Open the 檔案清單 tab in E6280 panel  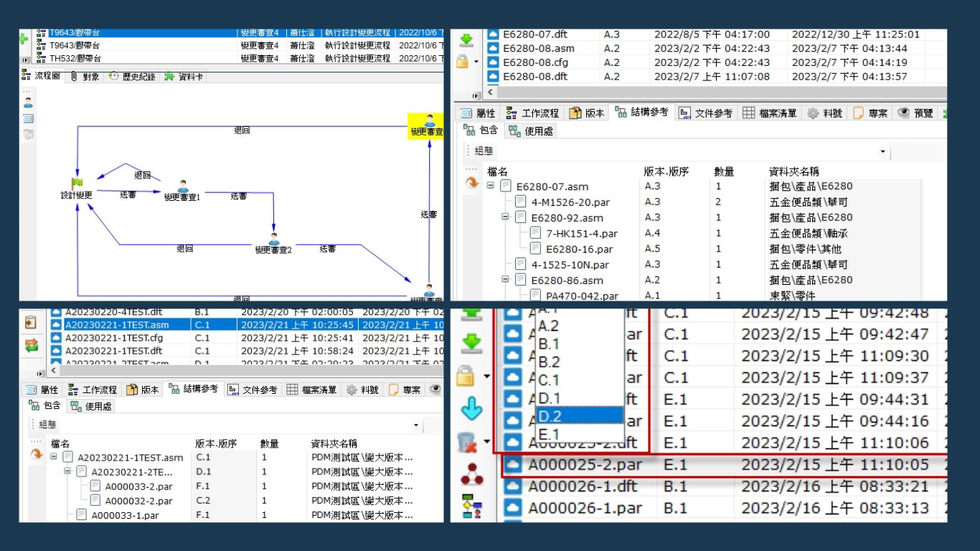pos(770,113)
